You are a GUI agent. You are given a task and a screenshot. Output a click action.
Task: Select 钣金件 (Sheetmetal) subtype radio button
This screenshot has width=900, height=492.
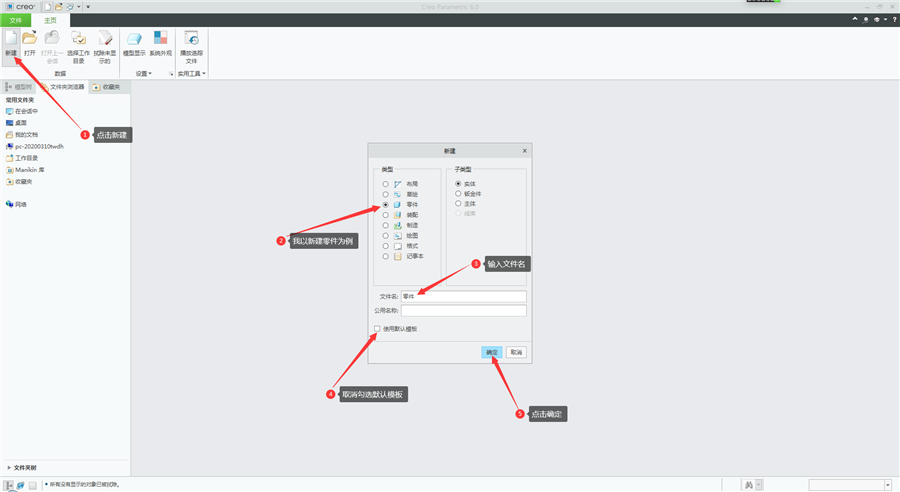click(458, 193)
